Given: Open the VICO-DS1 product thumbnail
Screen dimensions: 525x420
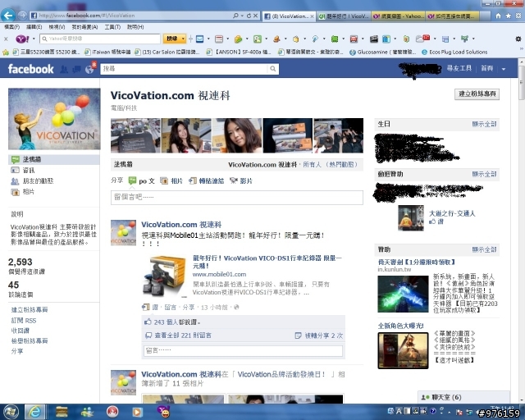Looking at the screenshot, I should point(164,276).
